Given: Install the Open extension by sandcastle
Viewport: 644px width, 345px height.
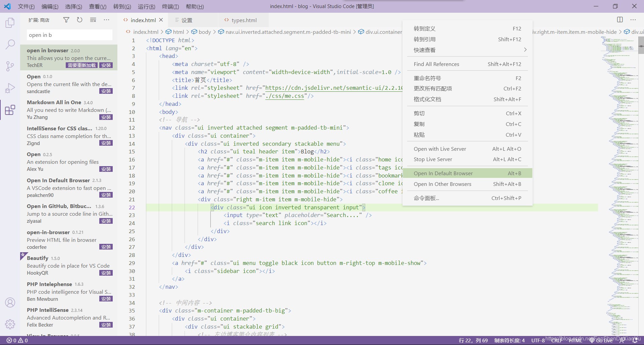Looking at the screenshot, I should (106, 91).
